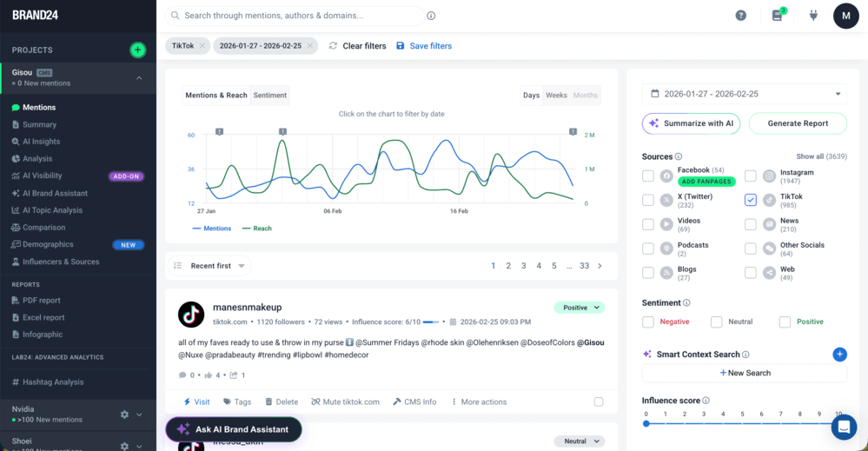Click Summarize with AI button

pyautogui.click(x=692, y=123)
